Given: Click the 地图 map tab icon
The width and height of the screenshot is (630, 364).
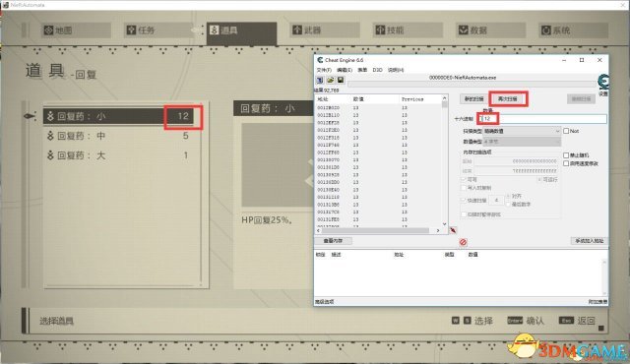Looking at the screenshot, I should pos(48,30).
